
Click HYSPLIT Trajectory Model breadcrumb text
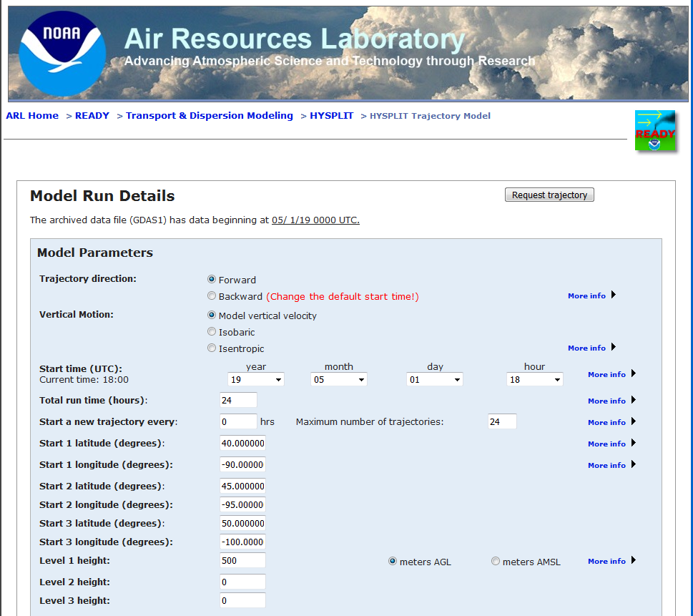click(x=430, y=116)
